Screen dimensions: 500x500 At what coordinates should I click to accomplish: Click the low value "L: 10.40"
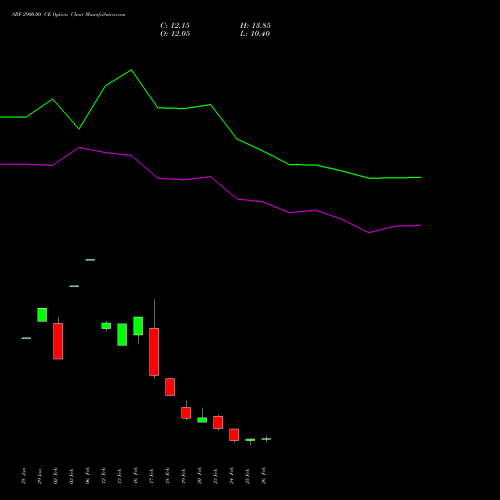[255, 34]
